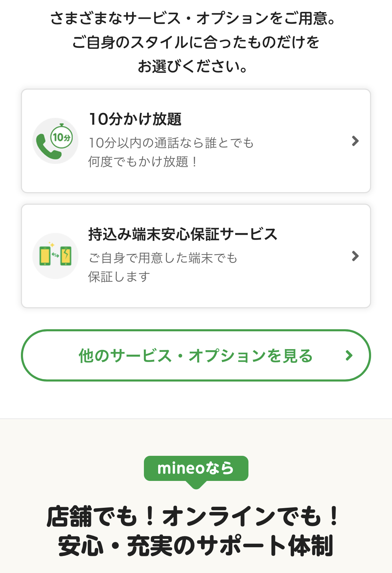Click the 何度でもかけ放題！ text line
Viewport: 392px width, 573px height.
[143, 162]
